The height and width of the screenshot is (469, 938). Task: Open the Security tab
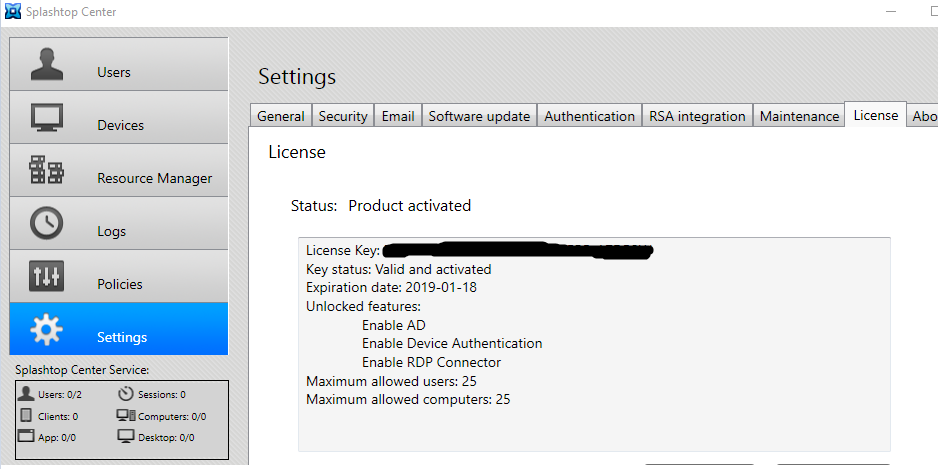343,116
